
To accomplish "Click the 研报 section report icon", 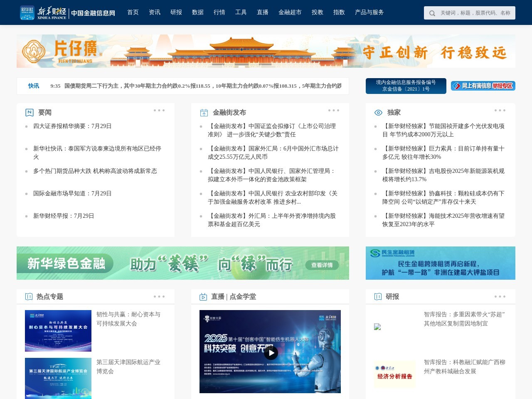I will coord(378,297).
